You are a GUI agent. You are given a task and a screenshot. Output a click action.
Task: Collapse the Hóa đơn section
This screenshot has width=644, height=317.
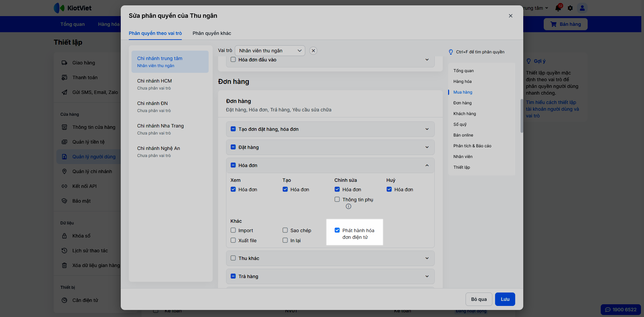[427, 165]
